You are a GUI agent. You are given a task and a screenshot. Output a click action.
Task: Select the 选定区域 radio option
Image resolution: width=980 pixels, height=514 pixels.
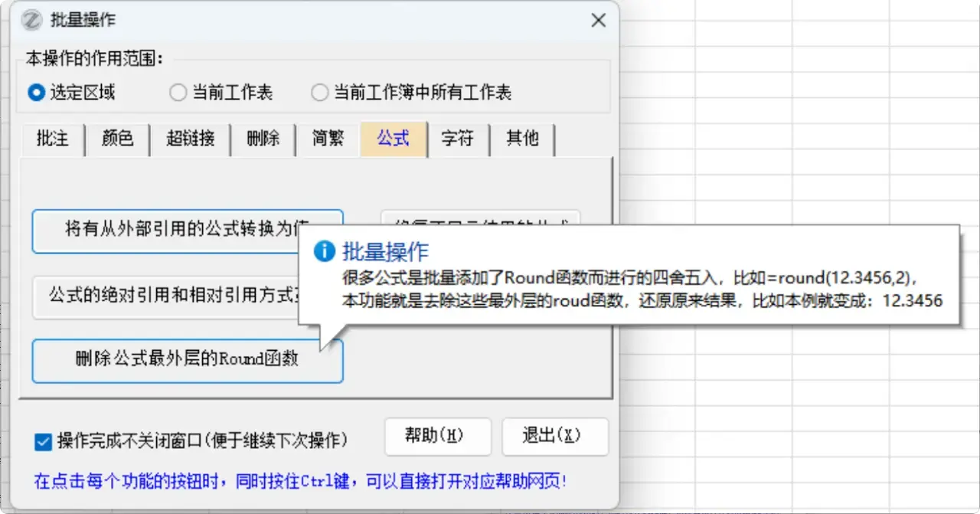click(x=36, y=92)
